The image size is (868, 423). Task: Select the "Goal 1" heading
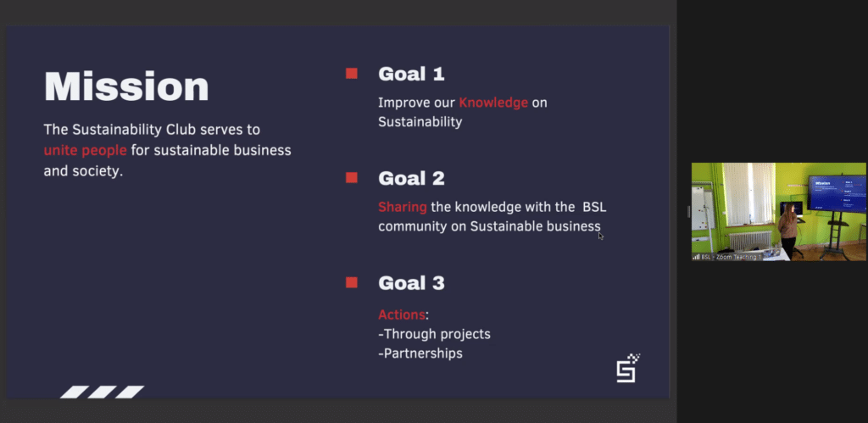pyautogui.click(x=411, y=74)
